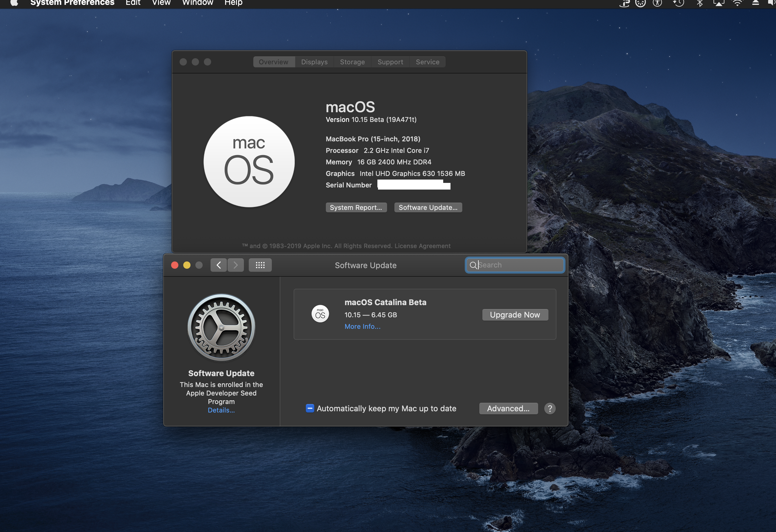Toggle Automatically keep my Mac up to date

310,409
